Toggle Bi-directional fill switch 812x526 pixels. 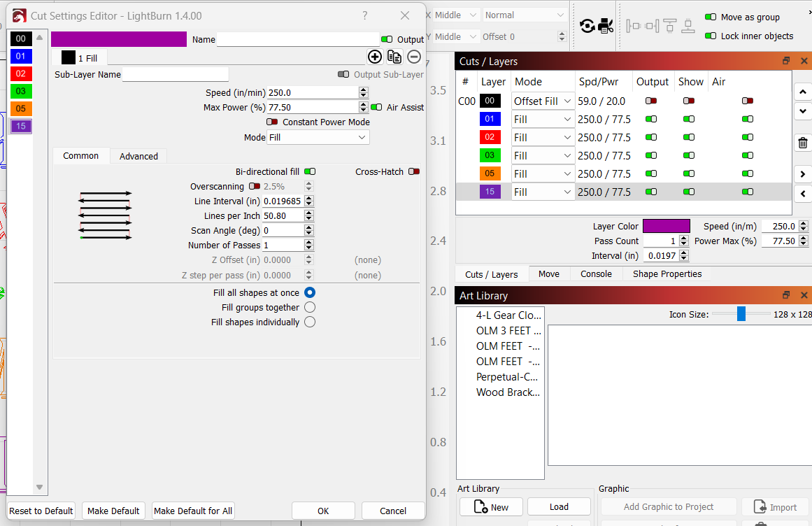(310, 171)
